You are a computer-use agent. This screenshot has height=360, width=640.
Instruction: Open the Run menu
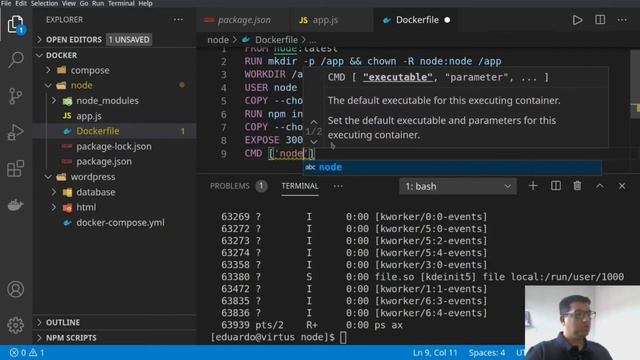[98, 3]
